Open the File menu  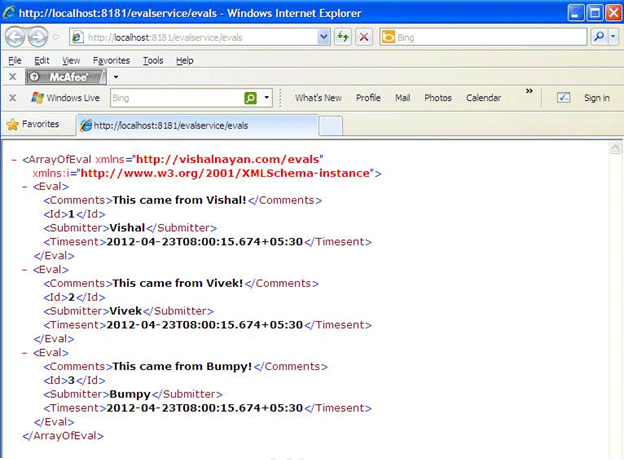coord(15,60)
